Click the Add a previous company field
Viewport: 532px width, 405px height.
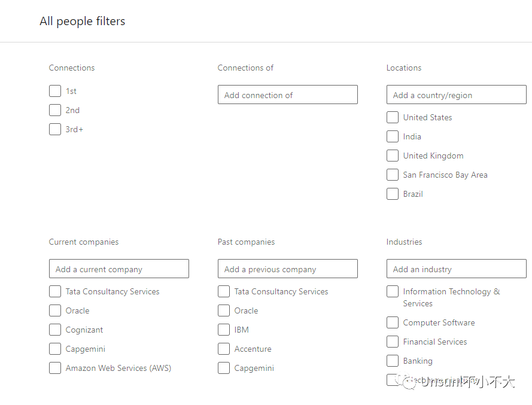(x=287, y=269)
